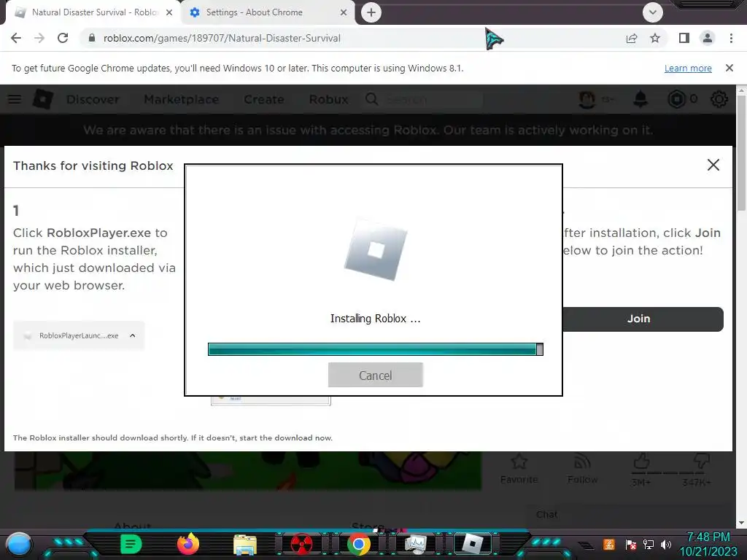View site lock information icon
The height and width of the screenshot is (560, 747).
coord(92,38)
